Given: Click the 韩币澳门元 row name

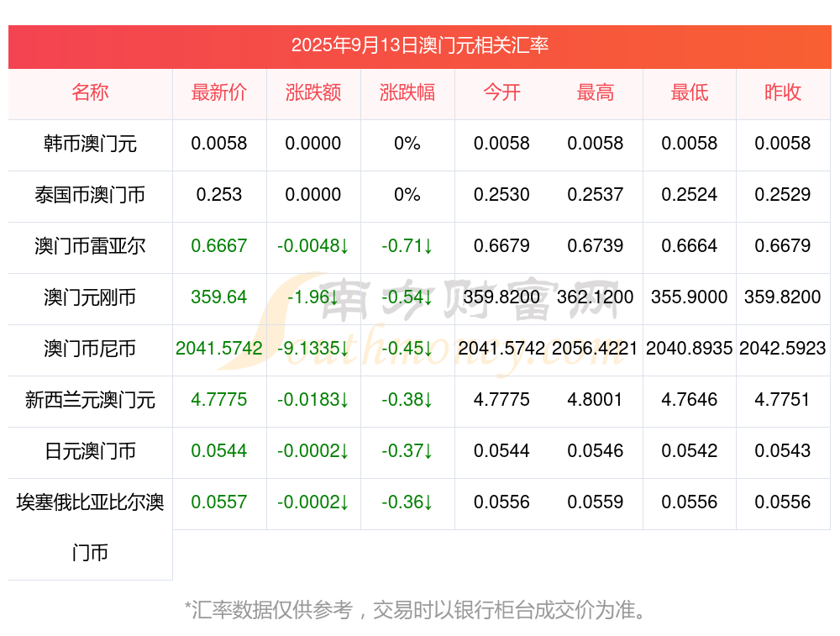Looking at the screenshot, I should (90, 144).
